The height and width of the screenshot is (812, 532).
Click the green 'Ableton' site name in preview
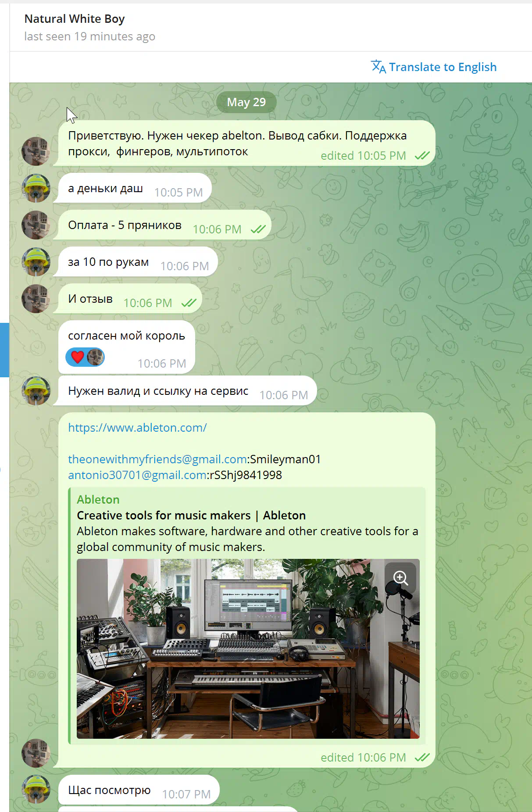click(98, 500)
